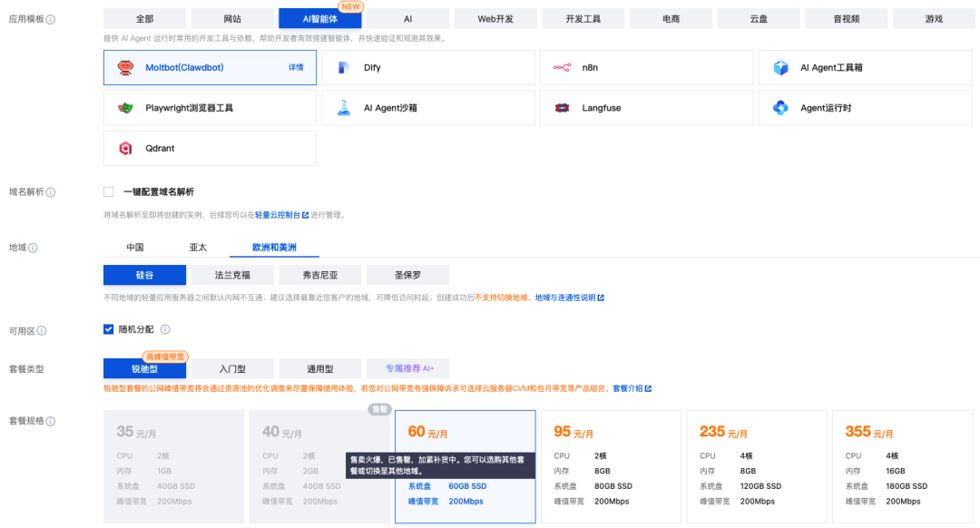Click external link icon after 轻量云控制台
The height and width of the screenshot is (528, 980).
click(x=305, y=215)
